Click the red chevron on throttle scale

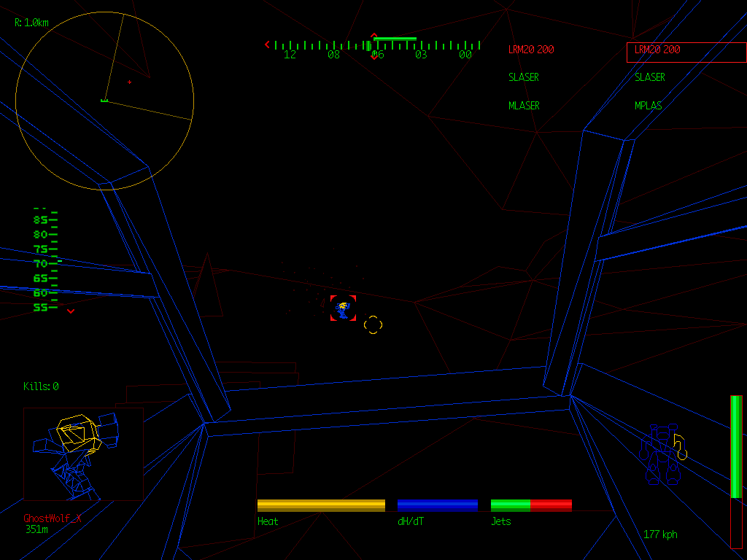click(x=71, y=311)
